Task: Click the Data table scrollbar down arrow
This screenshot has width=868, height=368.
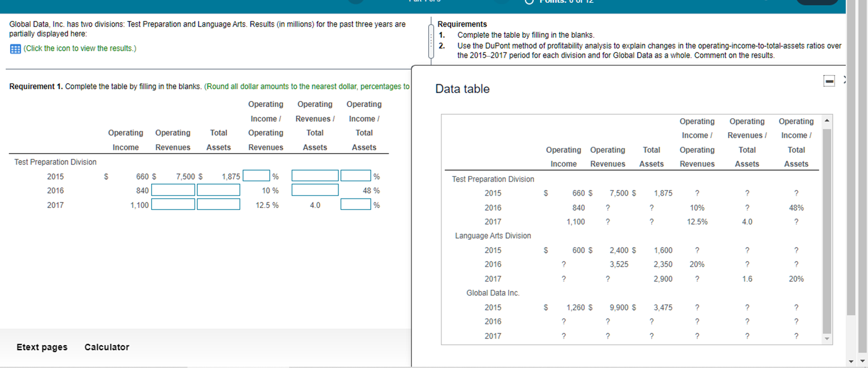Action: [x=826, y=339]
